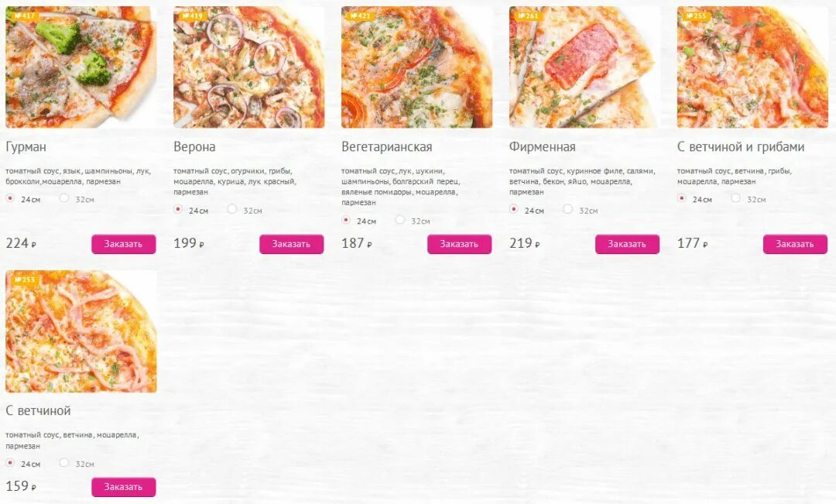
Task: Open the Вегетарианская title link
Action: point(386,146)
